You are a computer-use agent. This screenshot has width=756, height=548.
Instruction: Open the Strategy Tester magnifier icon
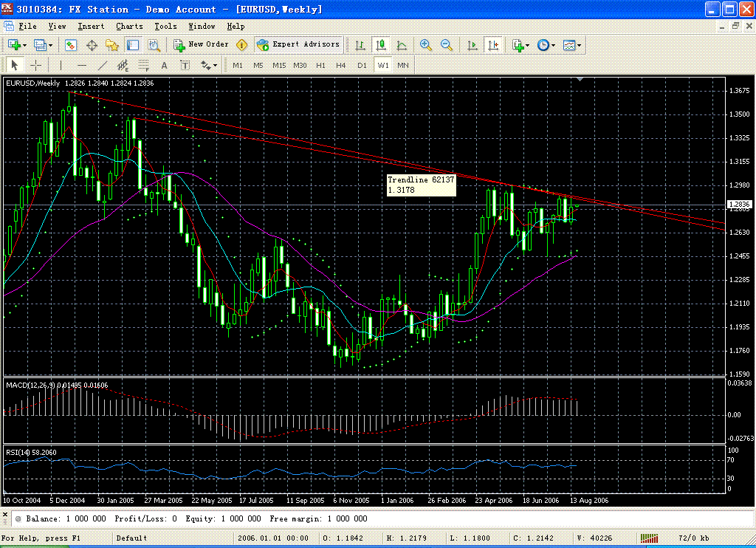coord(154,45)
